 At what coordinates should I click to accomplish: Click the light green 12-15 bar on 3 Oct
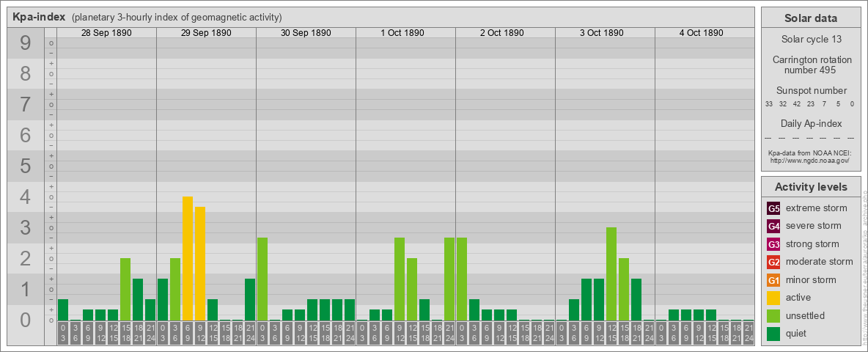[611, 274]
